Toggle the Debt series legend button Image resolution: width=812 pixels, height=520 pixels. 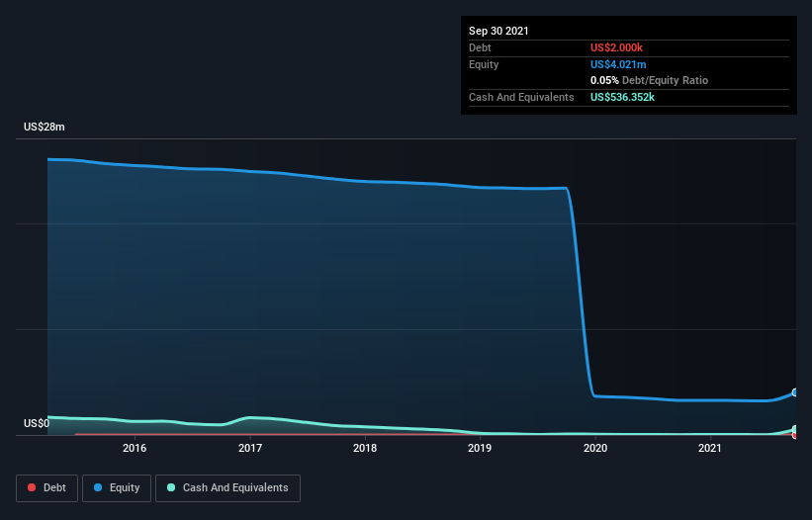pyautogui.click(x=46, y=488)
